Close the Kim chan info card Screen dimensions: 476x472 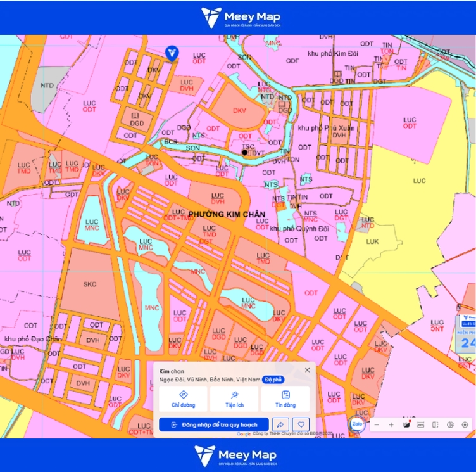pos(307,370)
